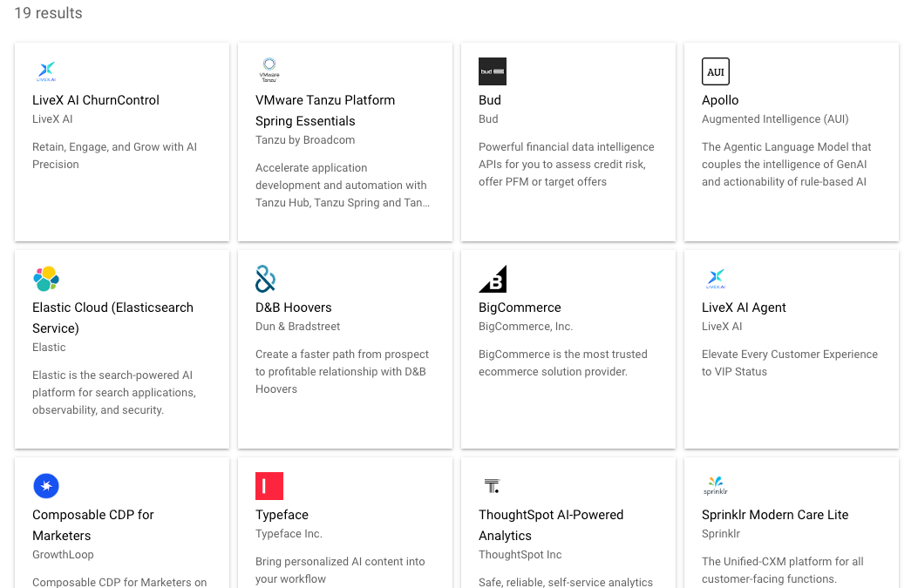This screenshot has width=918, height=588.
Task: Click the Typeface red square logo
Action: point(269,486)
